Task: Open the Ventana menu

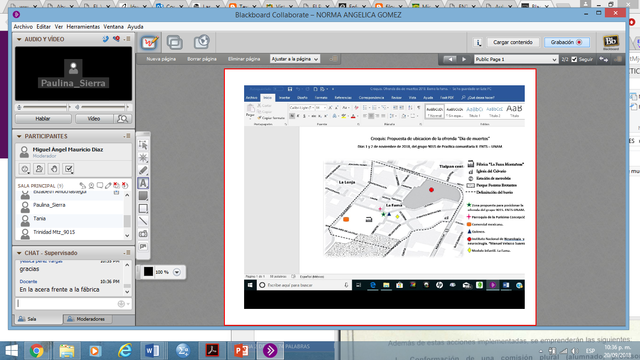Action: point(113,27)
